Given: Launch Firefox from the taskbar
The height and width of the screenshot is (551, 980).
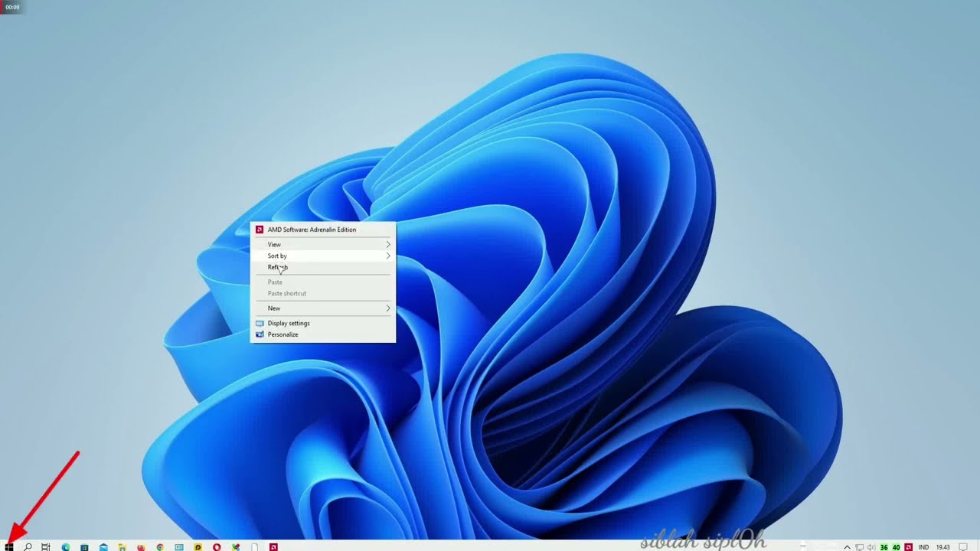Looking at the screenshot, I should tap(141, 547).
